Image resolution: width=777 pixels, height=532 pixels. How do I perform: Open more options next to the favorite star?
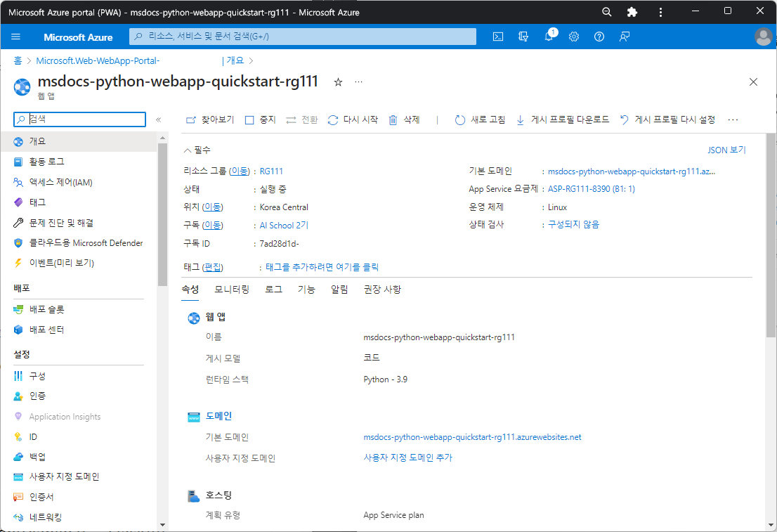point(359,82)
